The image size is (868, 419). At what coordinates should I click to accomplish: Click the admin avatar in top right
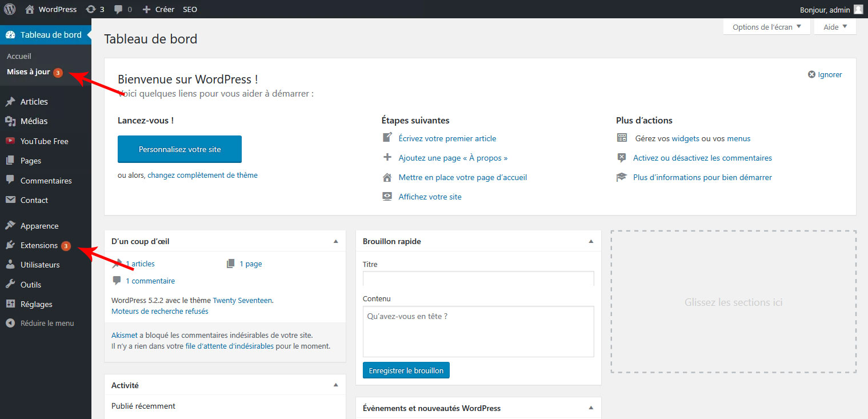point(858,9)
